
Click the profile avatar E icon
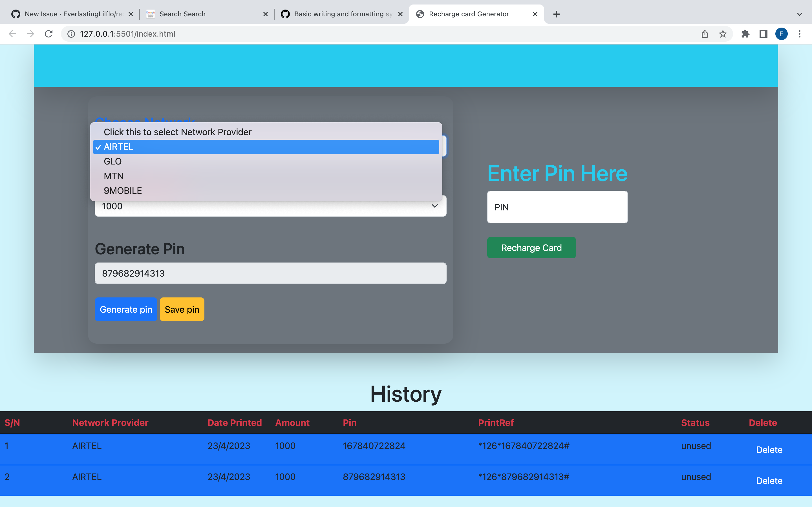pos(781,34)
